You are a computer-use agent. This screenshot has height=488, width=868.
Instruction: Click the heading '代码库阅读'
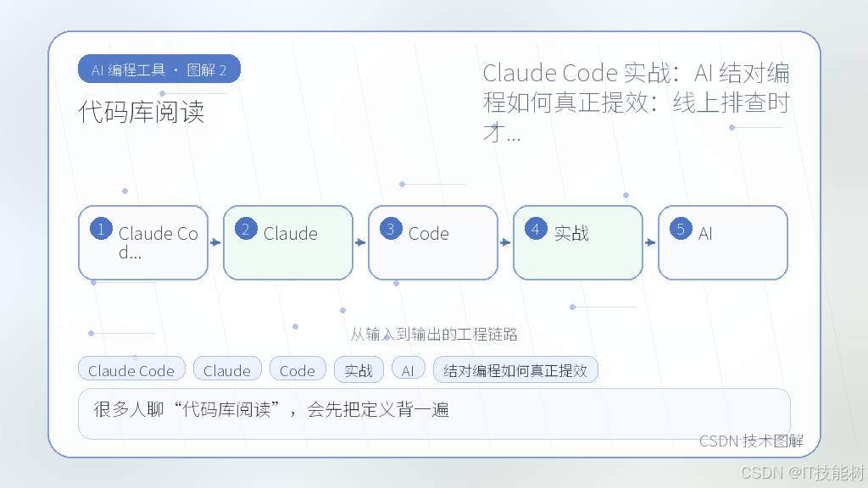coord(142,112)
